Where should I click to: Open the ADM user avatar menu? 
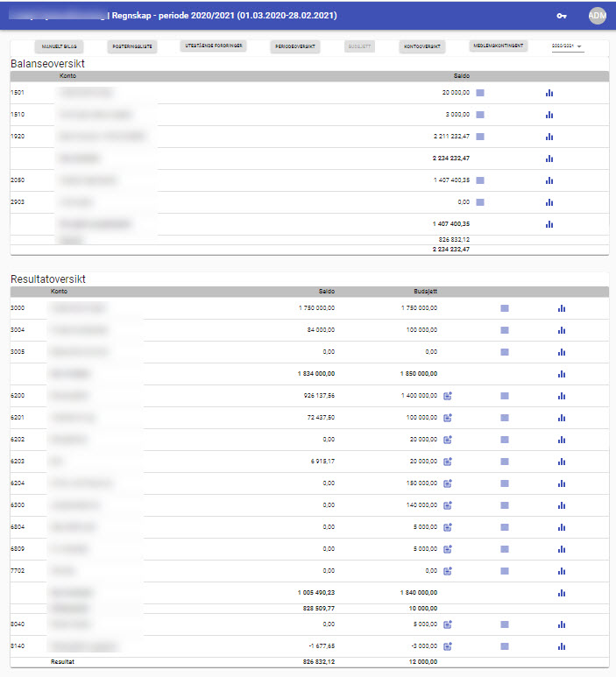pos(597,16)
